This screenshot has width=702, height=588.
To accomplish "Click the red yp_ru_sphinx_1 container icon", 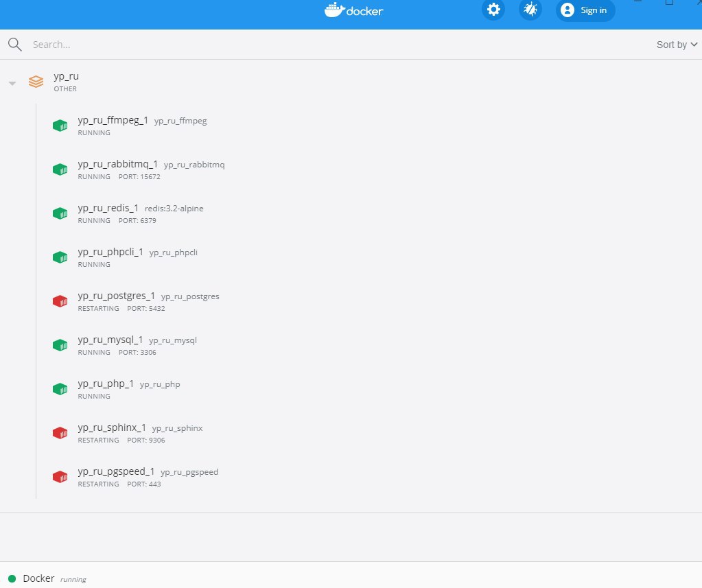I will (x=60, y=433).
